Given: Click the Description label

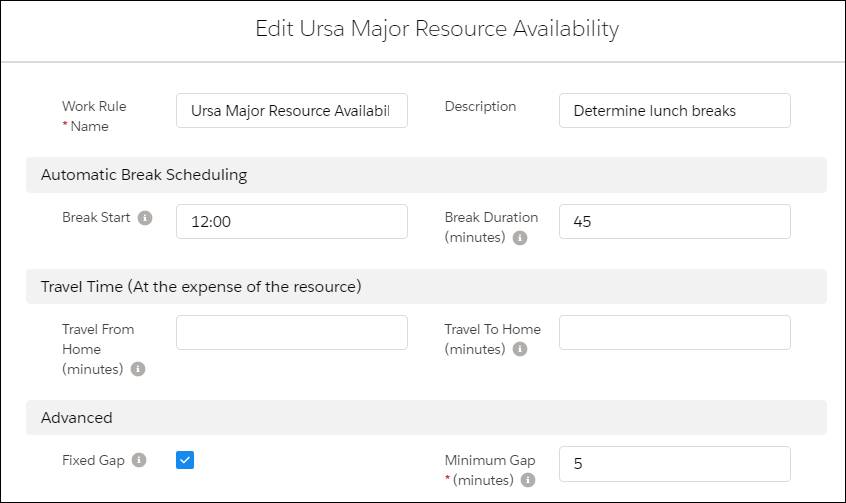Looking at the screenshot, I should pos(480,106).
